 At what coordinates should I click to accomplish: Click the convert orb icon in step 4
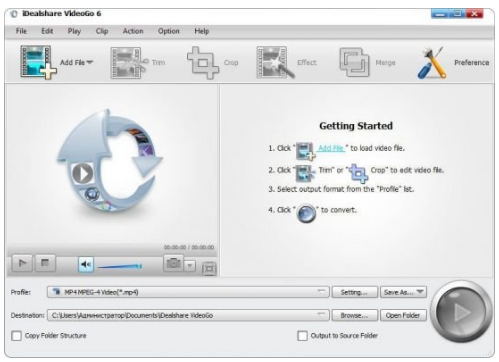[x=306, y=213]
